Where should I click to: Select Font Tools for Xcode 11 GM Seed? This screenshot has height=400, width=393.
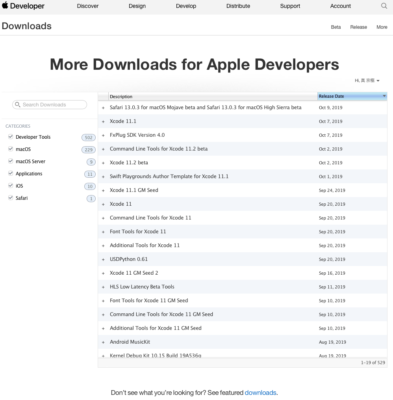click(x=149, y=300)
